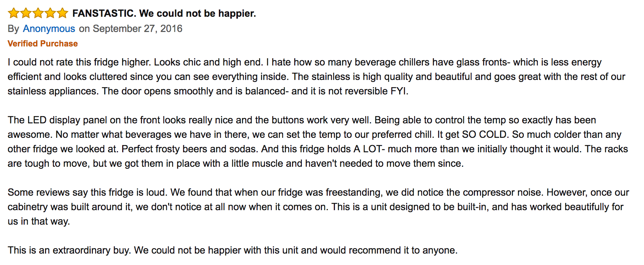Click the paragraph starting 'The LED display panel'
The height and width of the screenshot is (265, 644).
(318, 142)
